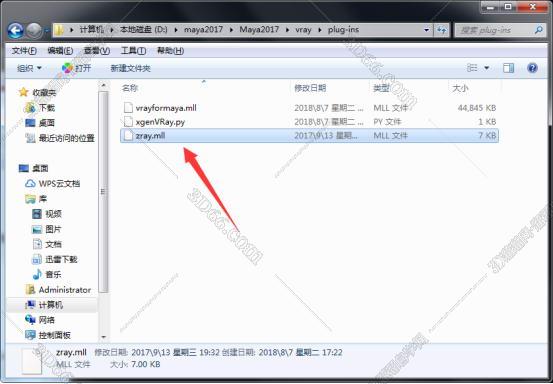Open the 文件(F) menu

click(x=24, y=51)
